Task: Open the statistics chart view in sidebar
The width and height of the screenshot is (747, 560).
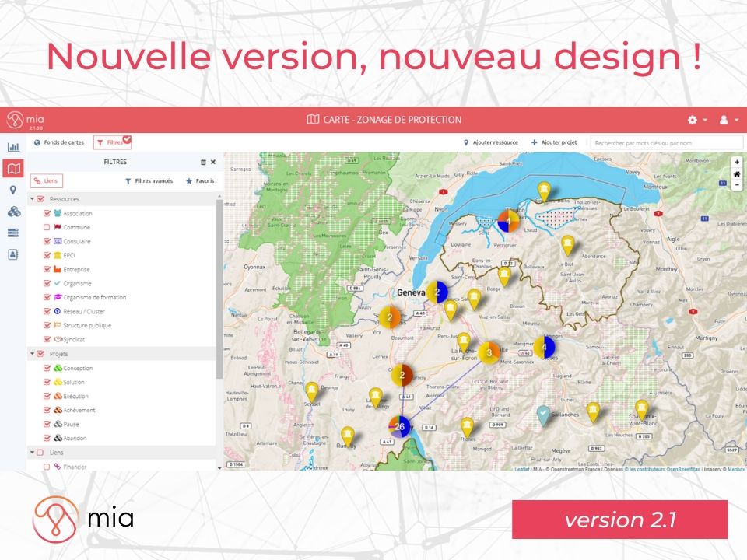Action: (13, 147)
